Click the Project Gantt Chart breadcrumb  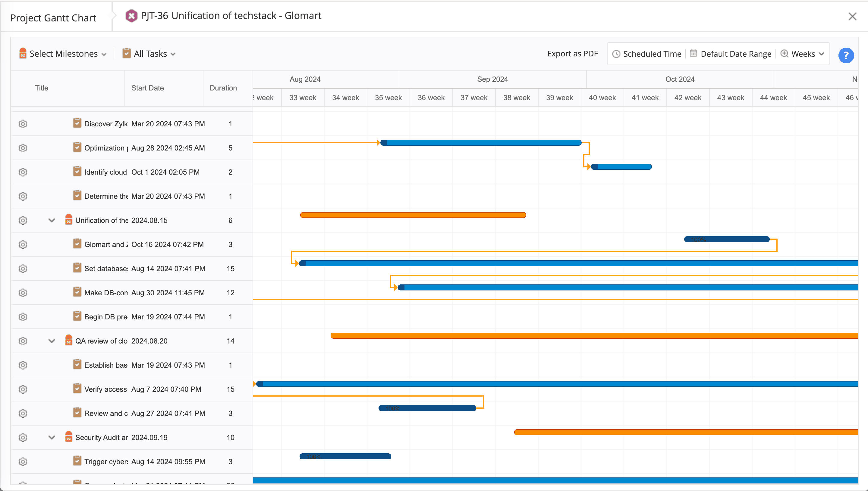[53, 18]
